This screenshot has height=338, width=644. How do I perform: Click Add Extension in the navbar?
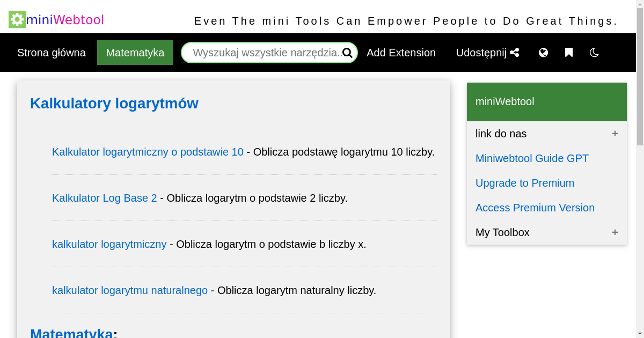coord(401,53)
